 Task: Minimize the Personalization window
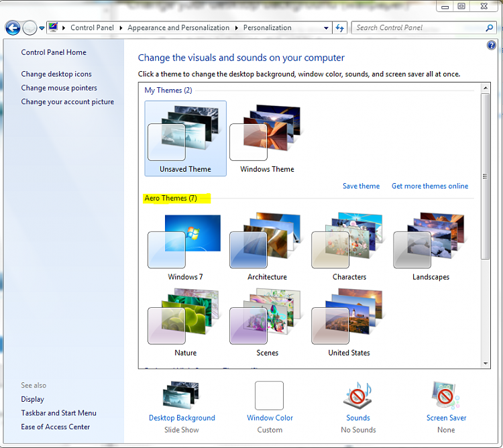(445, 7)
